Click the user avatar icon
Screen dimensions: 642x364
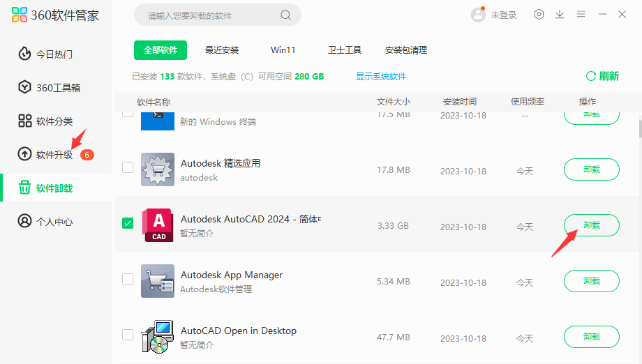[x=478, y=15]
